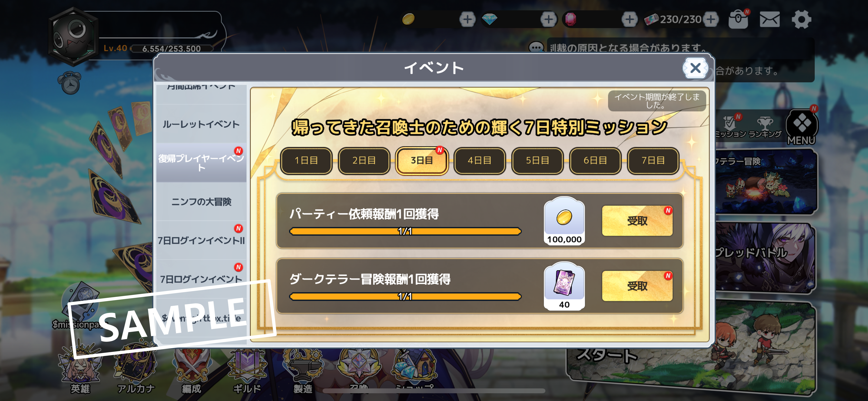Open the inventory bag icon

coord(738,19)
